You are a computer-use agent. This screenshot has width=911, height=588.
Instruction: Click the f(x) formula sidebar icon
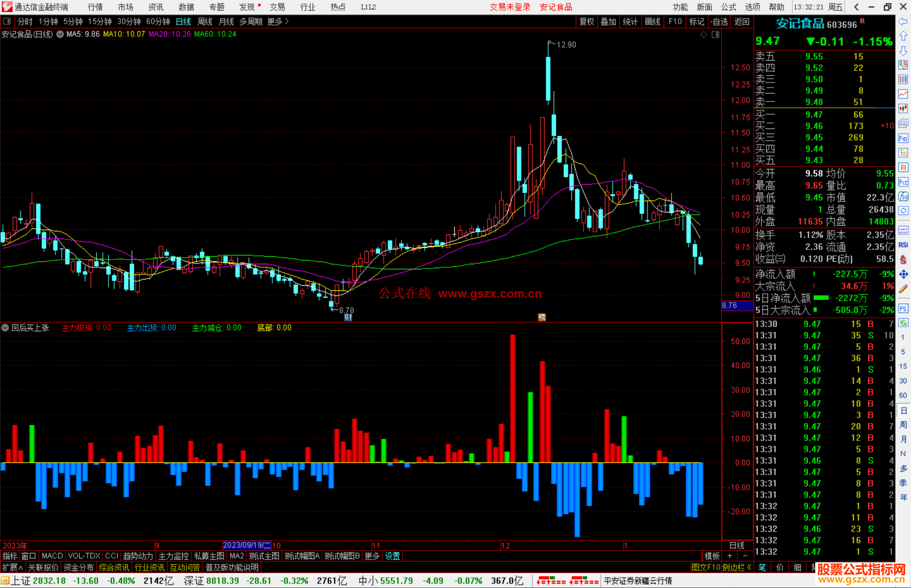(903, 196)
